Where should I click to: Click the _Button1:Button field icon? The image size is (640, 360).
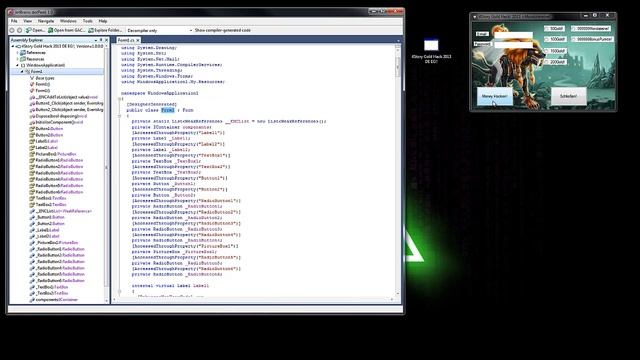click(x=32, y=218)
